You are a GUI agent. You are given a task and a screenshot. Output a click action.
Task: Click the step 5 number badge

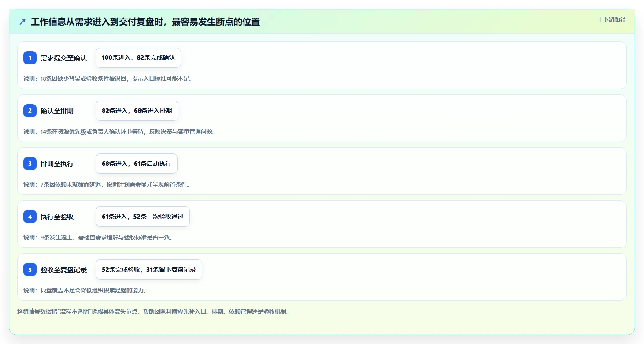click(30, 269)
